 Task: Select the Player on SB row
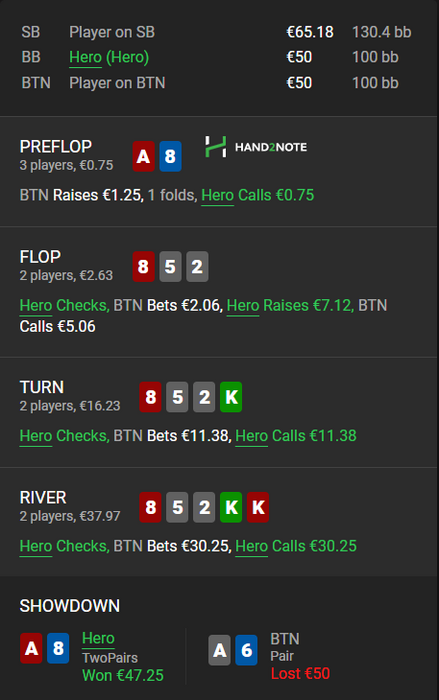click(216, 32)
